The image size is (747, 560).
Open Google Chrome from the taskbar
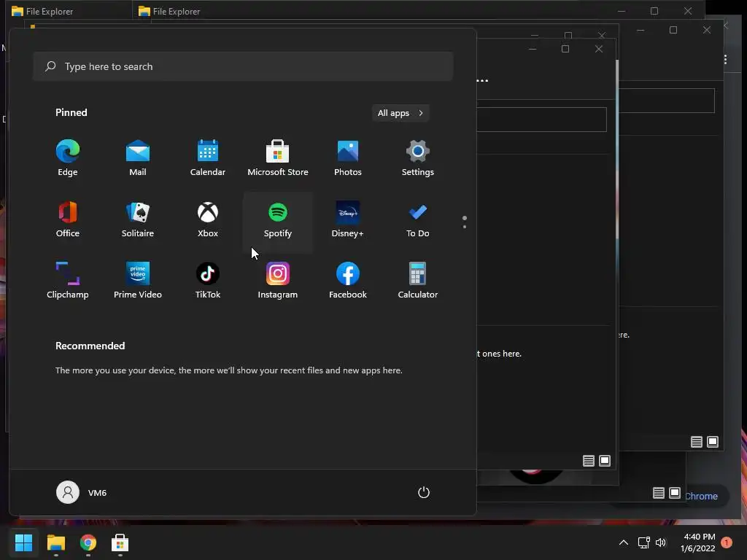tap(88, 542)
